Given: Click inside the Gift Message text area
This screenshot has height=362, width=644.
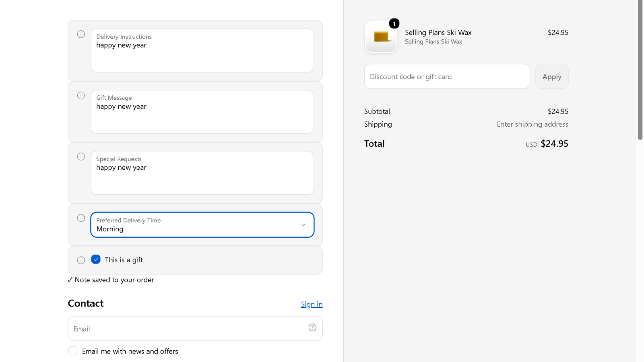Looking at the screenshot, I should point(202,112).
